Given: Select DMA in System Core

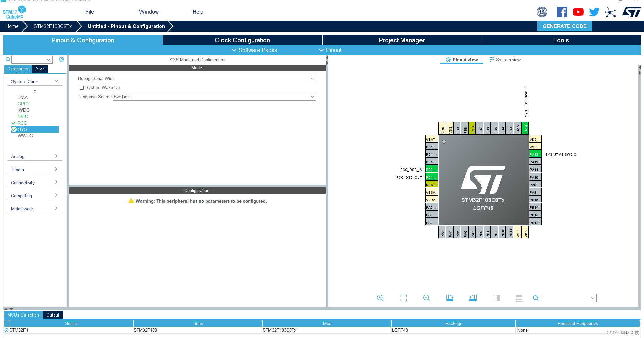Looking at the screenshot, I should click(22, 97).
